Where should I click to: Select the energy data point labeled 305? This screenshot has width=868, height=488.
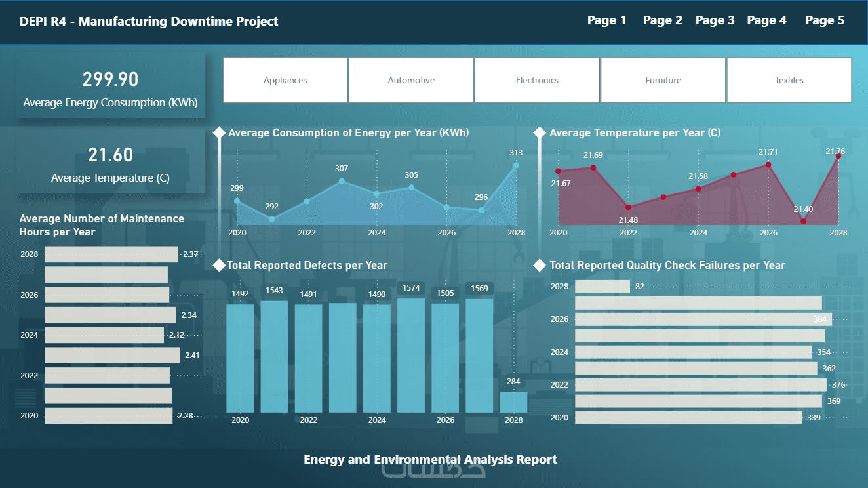(x=412, y=187)
